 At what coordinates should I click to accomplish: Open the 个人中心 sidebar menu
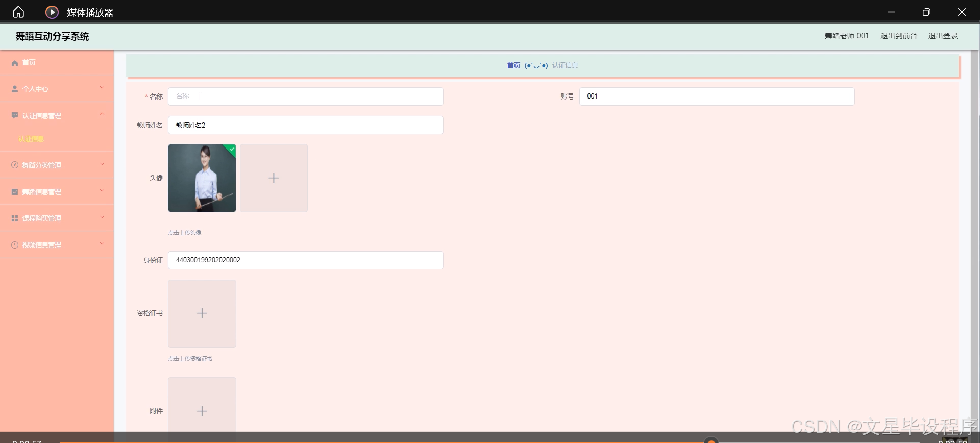pyautogui.click(x=57, y=89)
